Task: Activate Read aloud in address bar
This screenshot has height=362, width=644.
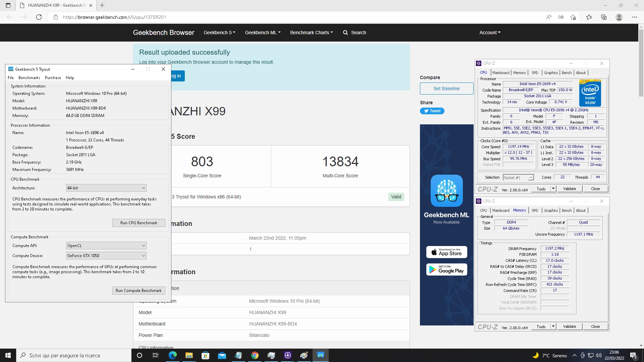Action: [549, 17]
